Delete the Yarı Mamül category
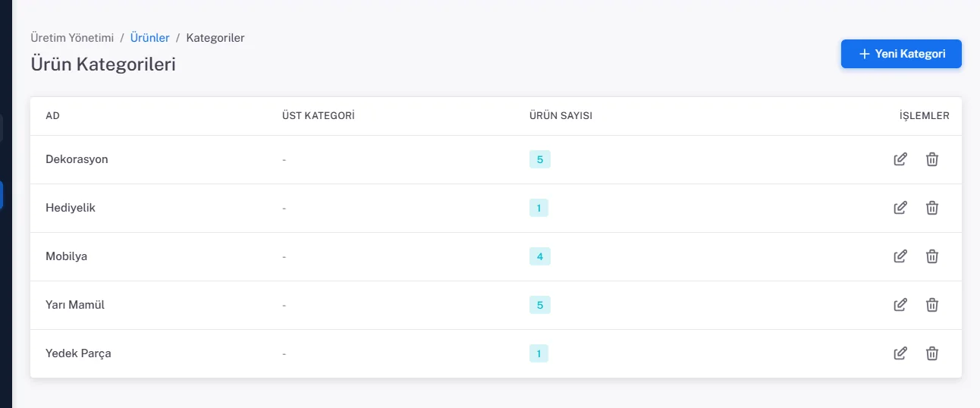Viewport: 980px width, 408px height. click(x=932, y=305)
